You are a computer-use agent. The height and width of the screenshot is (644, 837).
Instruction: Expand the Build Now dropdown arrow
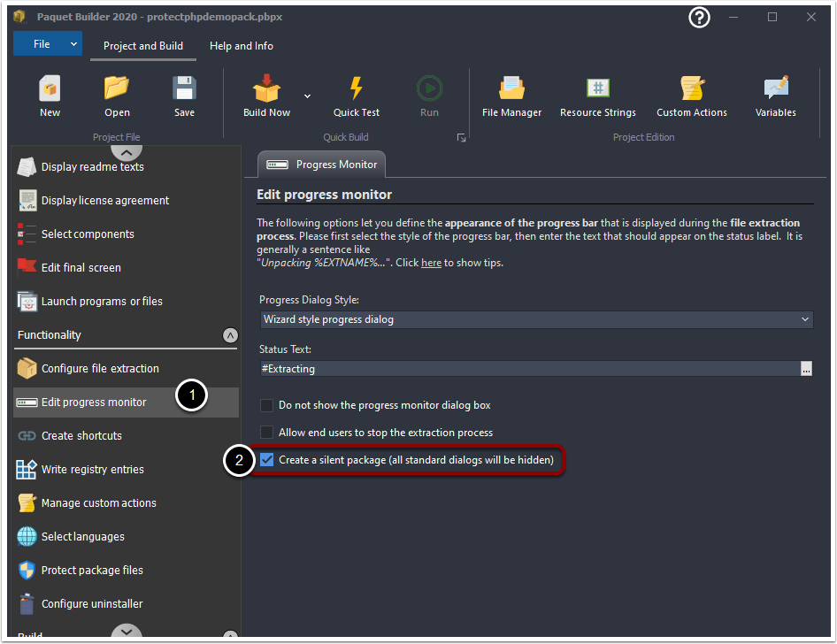308,96
